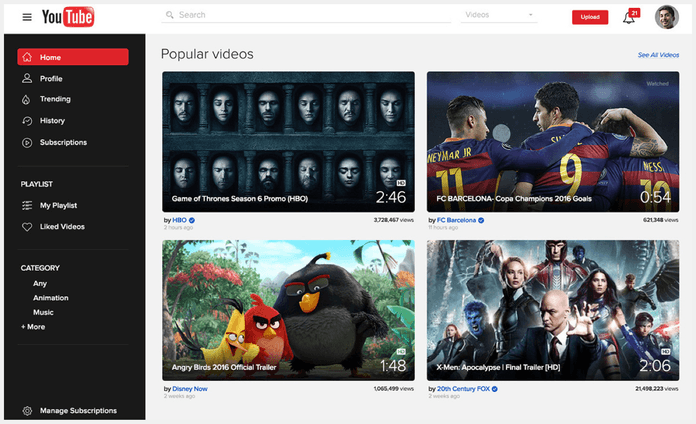Click HBO verified checkmark badge
Viewport: 696px width, 424px height.
[192, 220]
